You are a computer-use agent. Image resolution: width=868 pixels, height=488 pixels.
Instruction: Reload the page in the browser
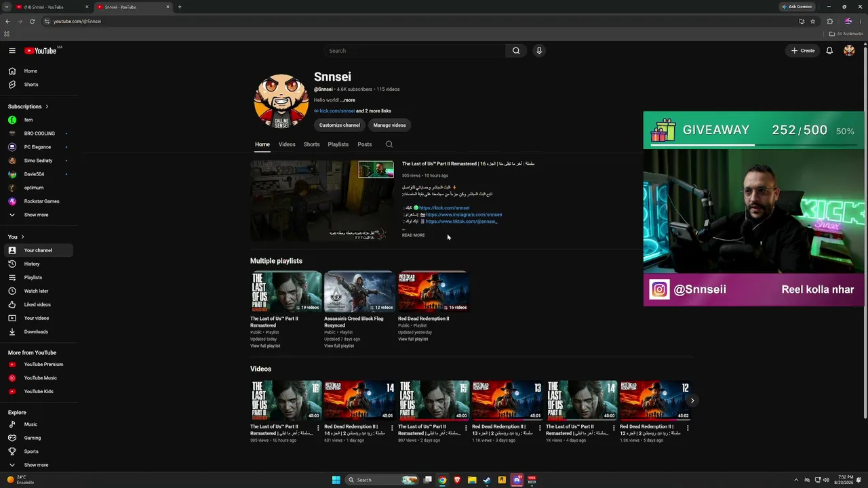[32, 21]
